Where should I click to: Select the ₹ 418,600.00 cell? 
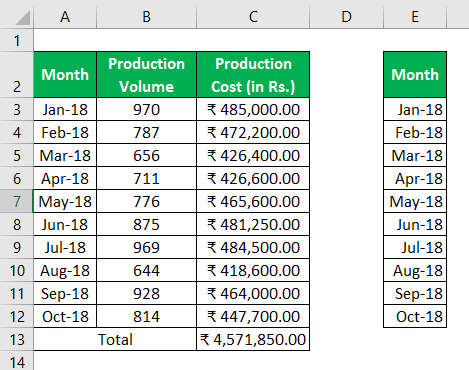click(253, 270)
